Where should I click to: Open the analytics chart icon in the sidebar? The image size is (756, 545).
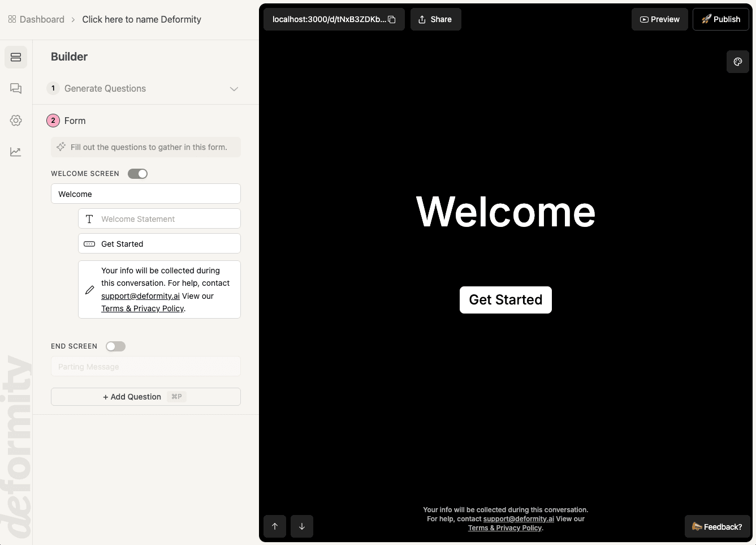pos(16,152)
